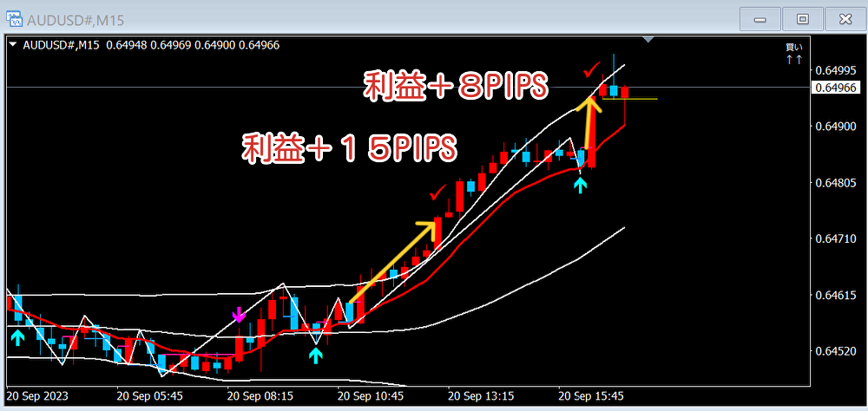Select the short yellow horizontal price line
This screenshot has height=411, width=868.
(x=629, y=99)
